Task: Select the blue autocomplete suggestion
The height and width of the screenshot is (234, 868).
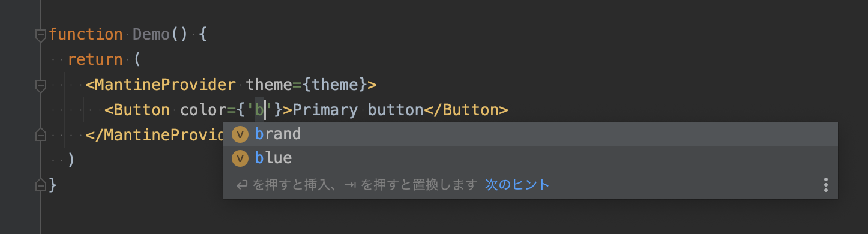Action: (531, 158)
